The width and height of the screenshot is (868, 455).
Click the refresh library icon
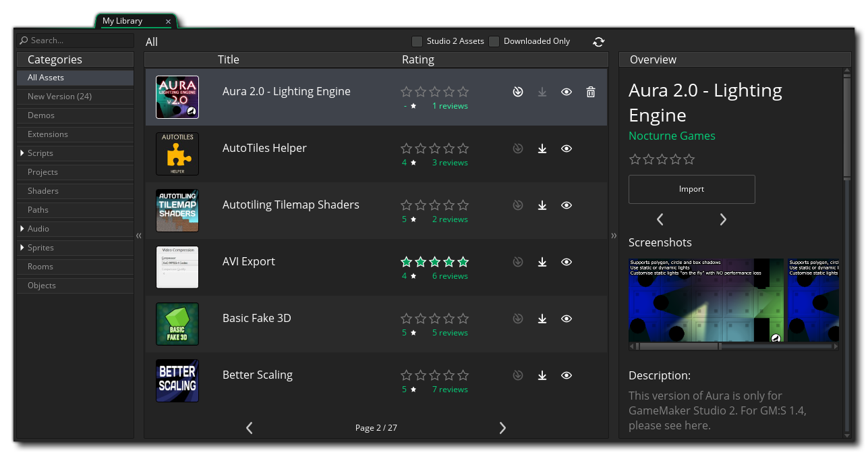pos(598,42)
